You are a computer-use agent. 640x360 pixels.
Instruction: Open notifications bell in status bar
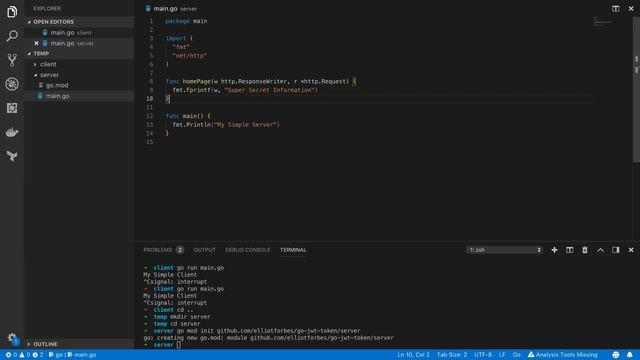tap(630, 355)
